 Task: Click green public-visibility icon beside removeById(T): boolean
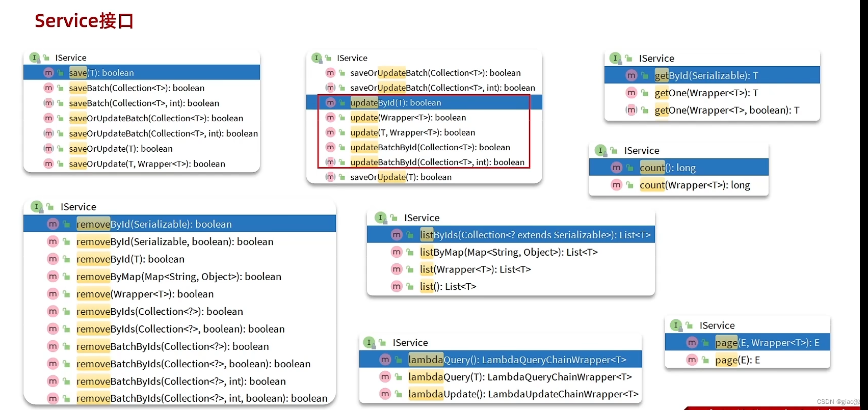click(66, 259)
